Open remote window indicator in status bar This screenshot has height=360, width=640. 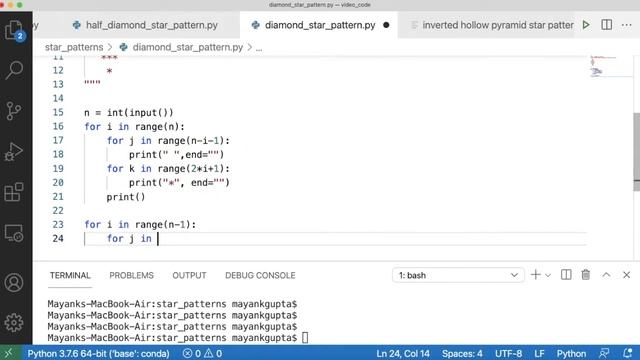9,353
